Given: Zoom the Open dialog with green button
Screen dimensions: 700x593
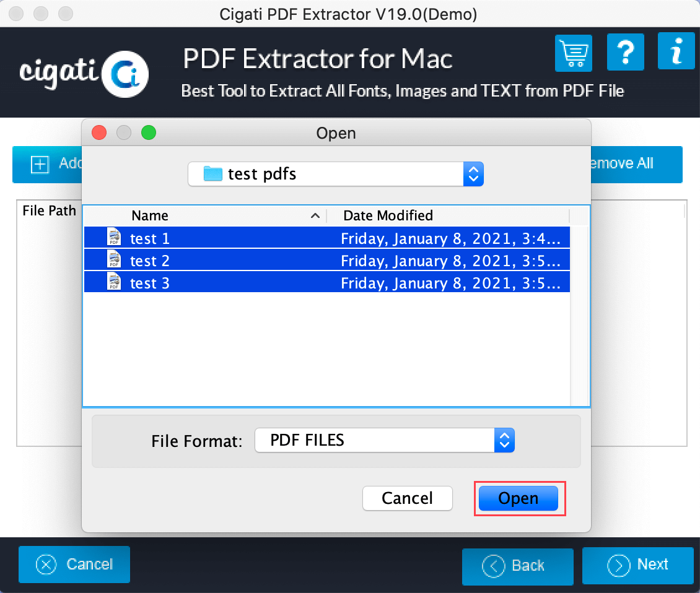Looking at the screenshot, I should pyautogui.click(x=149, y=132).
